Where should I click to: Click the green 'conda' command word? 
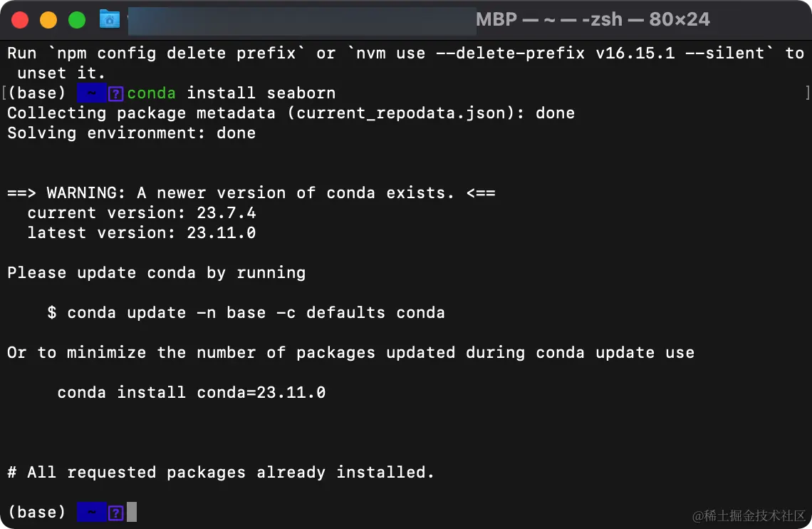pos(152,93)
